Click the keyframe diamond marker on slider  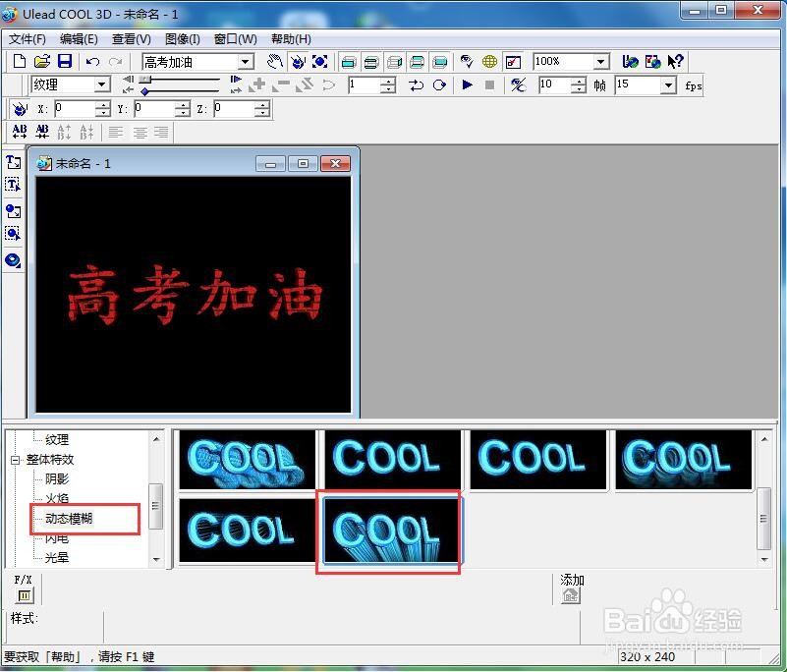[x=144, y=91]
